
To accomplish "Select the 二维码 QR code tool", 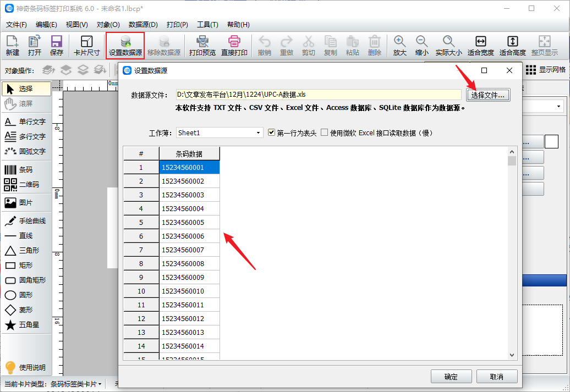I will [26, 185].
